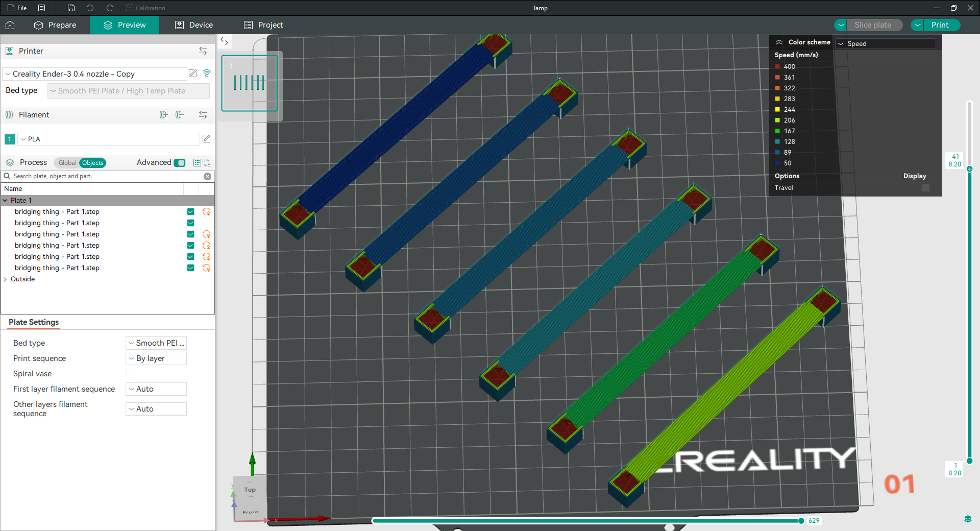Click the undo arrow icon
This screenshot has width=980, height=531.
pos(90,8)
